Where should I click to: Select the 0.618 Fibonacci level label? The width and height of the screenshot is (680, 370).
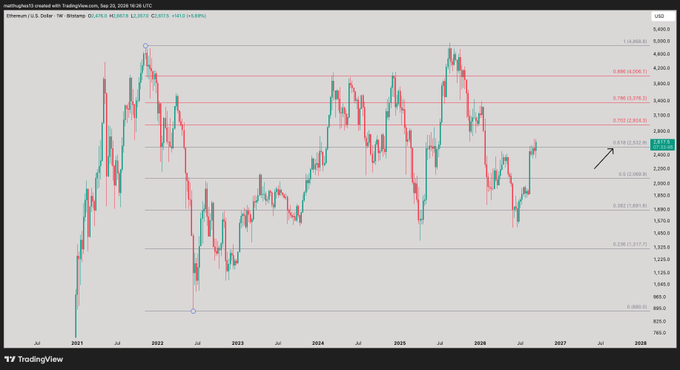point(630,143)
